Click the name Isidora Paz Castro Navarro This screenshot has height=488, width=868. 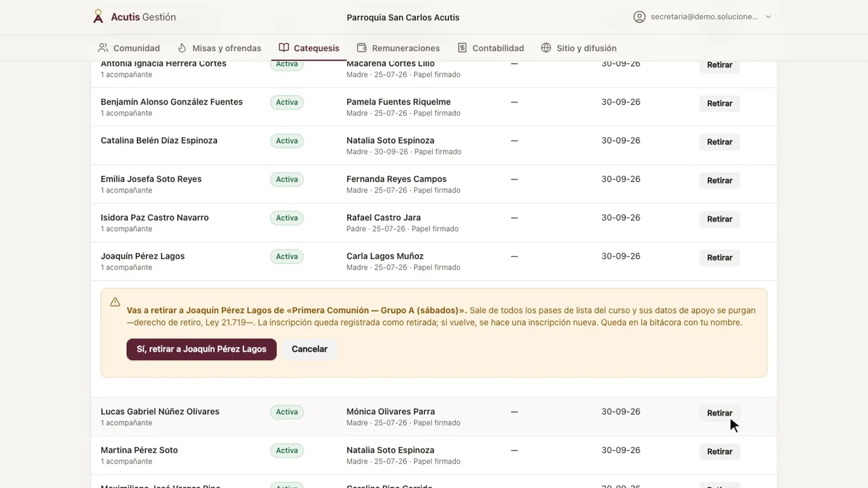[155, 217]
